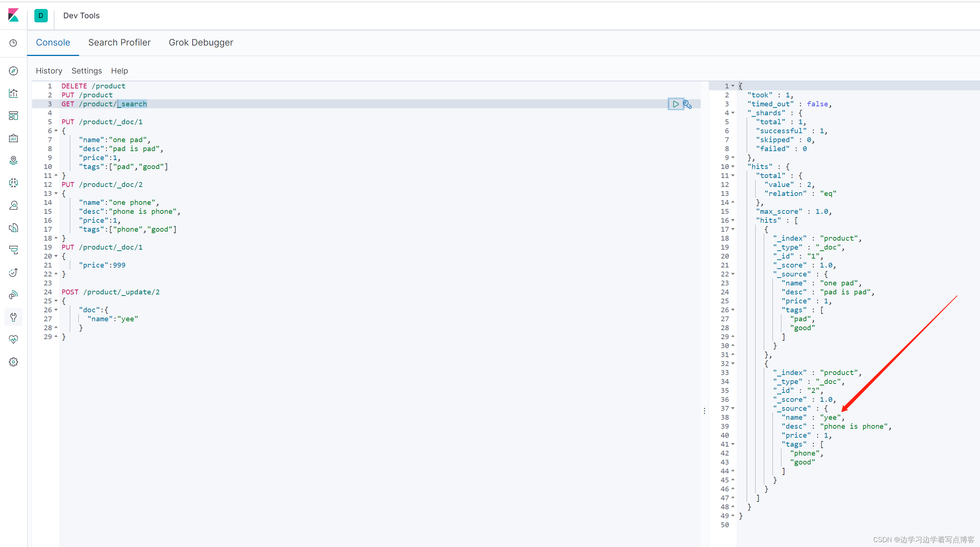This screenshot has width=980, height=547.
Task: Open the Machine Learning icon
Action: coord(13,182)
